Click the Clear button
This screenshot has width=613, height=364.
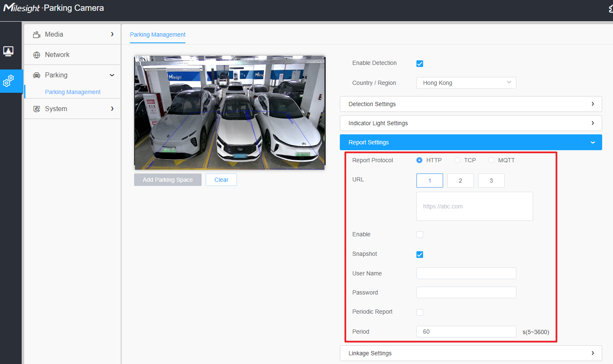pyautogui.click(x=221, y=180)
